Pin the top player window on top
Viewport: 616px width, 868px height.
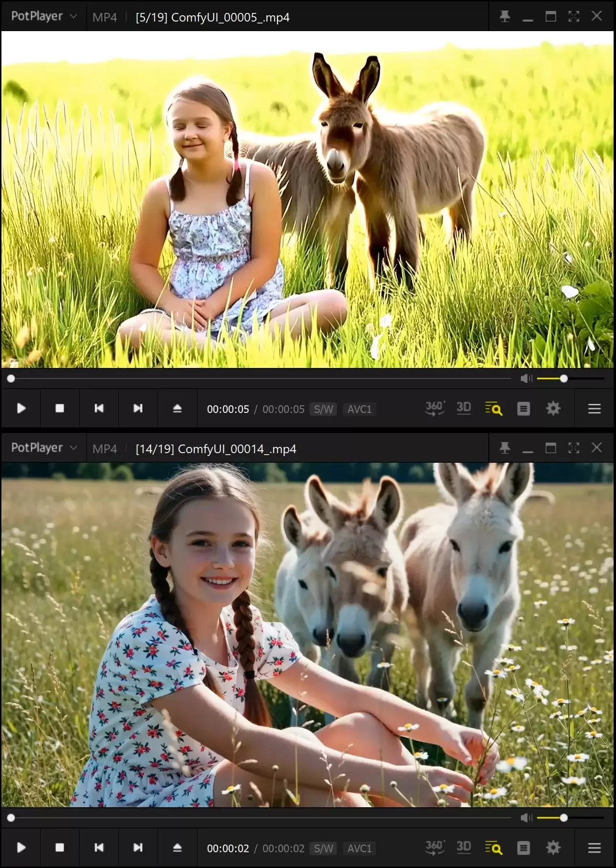[x=505, y=16]
